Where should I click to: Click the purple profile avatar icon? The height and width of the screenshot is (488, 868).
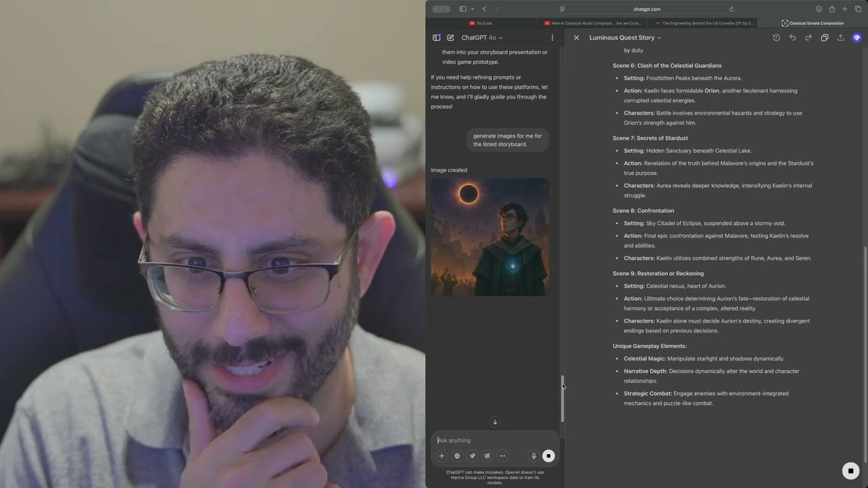point(857,38)
